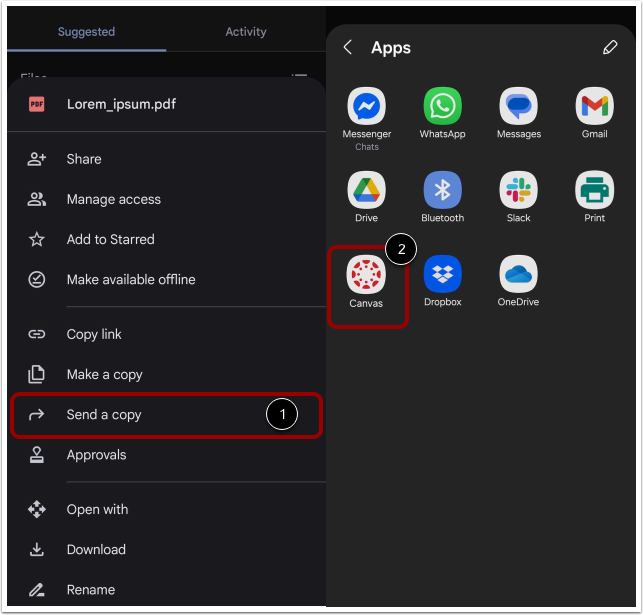Tap the Apps panel title
Image resolution: width=643 pixels, height=615 pixels.
(x=391, y=48)
